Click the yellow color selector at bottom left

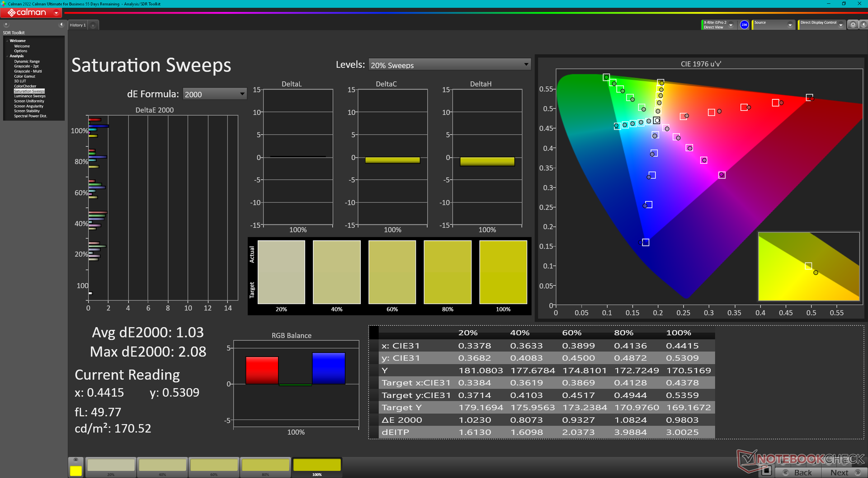(76, 471)
